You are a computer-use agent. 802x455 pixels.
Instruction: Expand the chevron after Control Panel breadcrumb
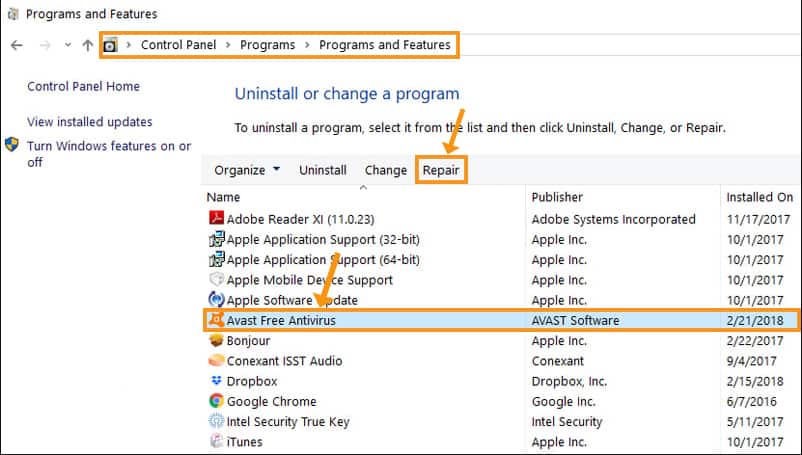tap(228, 45)
